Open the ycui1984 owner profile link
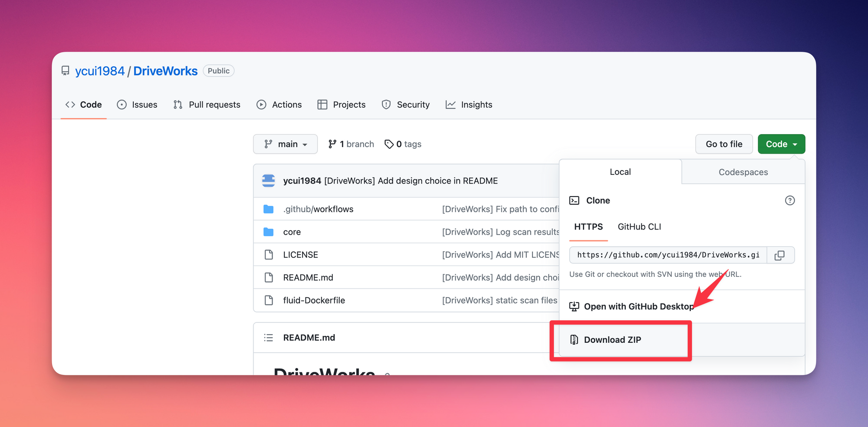 click(x=100, y=71)
